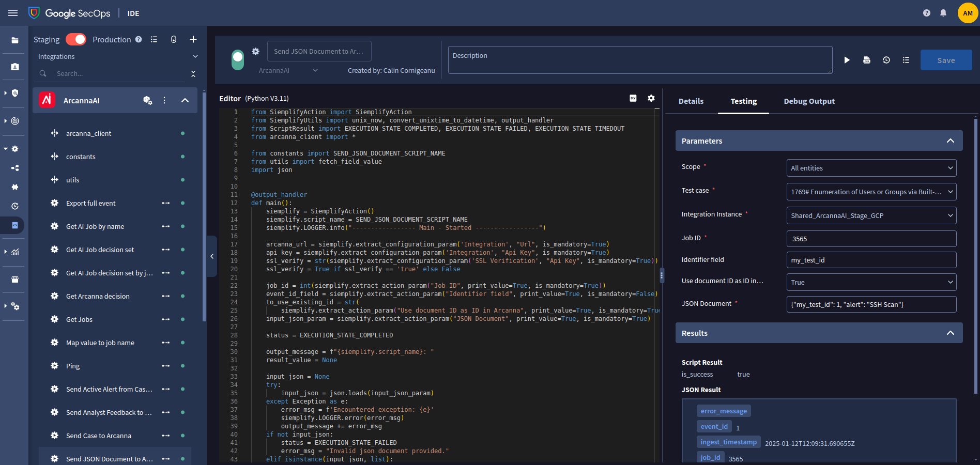This screenshot has width=980, height=465.
Task: Open the shield icon in left sidebar
Action: coord(15,93)
